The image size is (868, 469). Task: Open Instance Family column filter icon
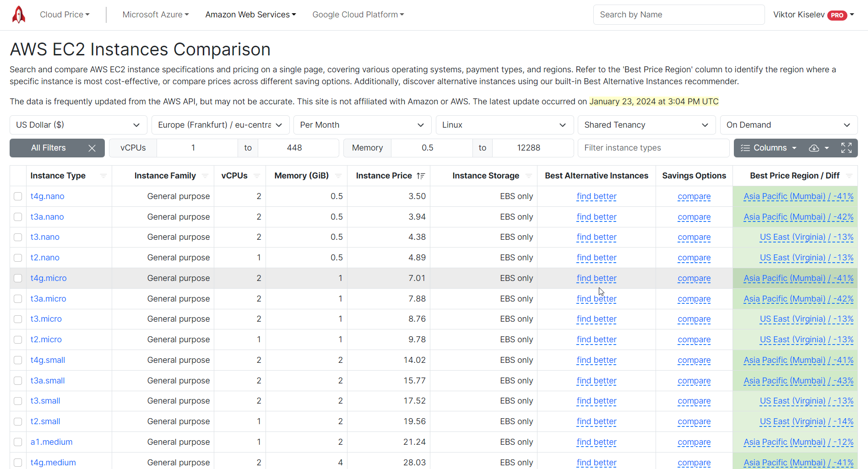[205, 176]
